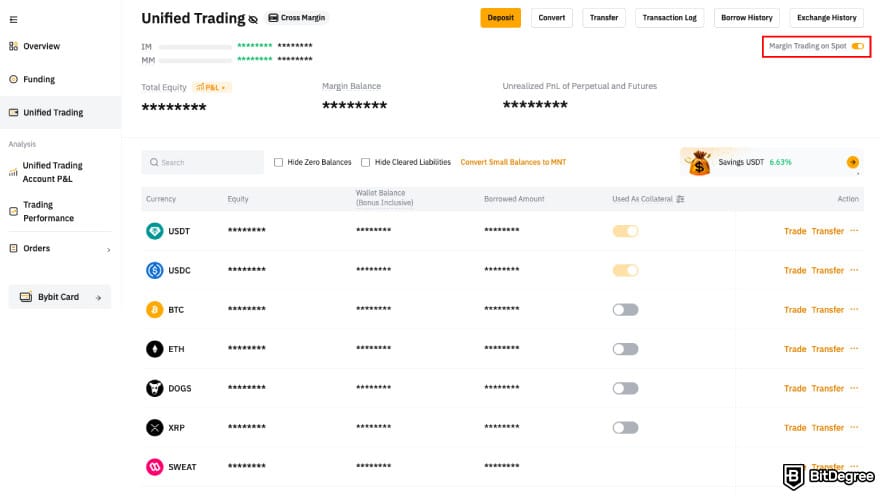Screen dimensions: 880x496
Task: Click the BTC coin icon
Action: (154, 310)
